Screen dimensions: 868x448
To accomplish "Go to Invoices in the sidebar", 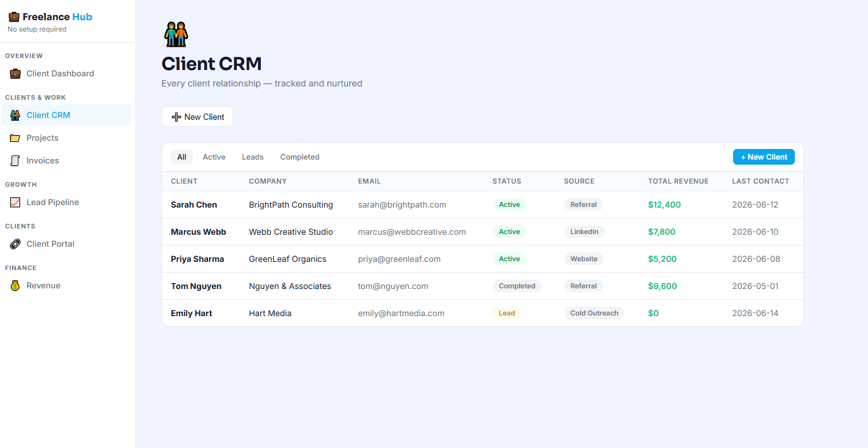I will tap(67, 161).
